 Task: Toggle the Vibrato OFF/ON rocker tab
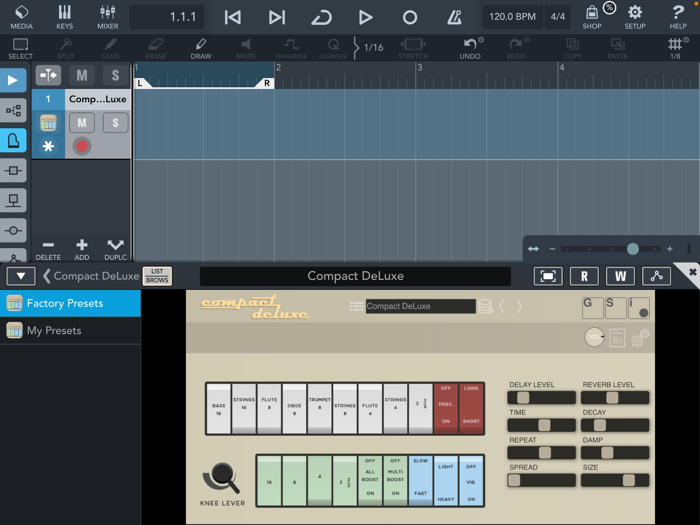pyautogui.click(x=471, y=481)
